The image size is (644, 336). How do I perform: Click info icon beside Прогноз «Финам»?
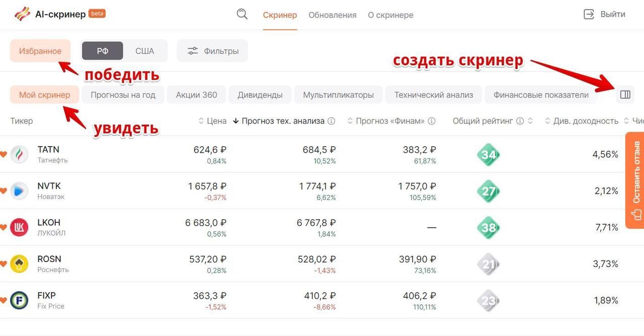(432, 121)
